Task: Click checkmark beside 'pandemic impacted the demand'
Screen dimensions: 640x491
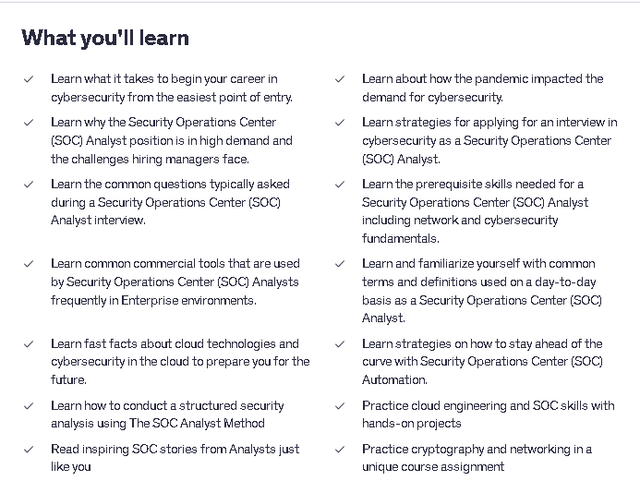Action: pyautogui.click(x=340, y=79)
